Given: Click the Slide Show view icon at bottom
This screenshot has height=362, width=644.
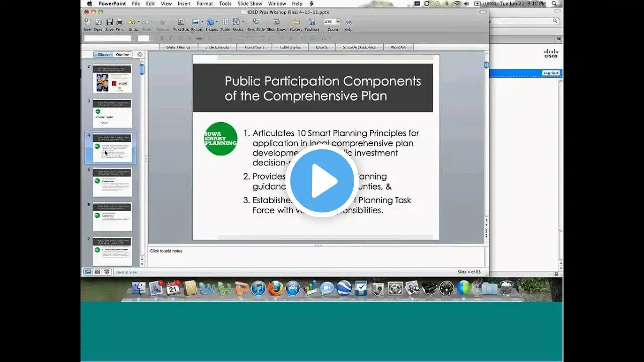Looking at the screenshot, I should click(x=106, y=272).
